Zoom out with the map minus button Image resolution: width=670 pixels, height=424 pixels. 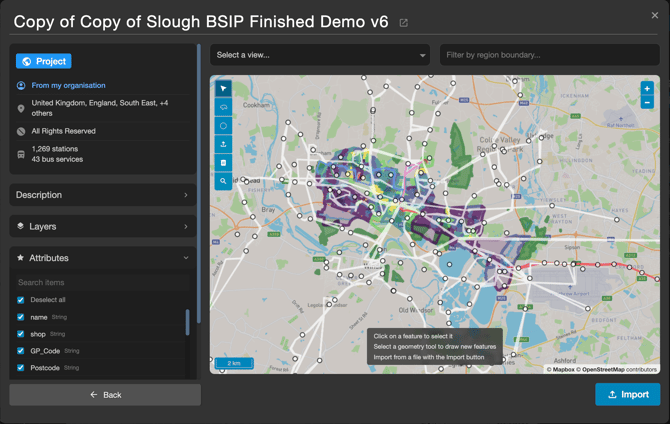coord(647,102)
